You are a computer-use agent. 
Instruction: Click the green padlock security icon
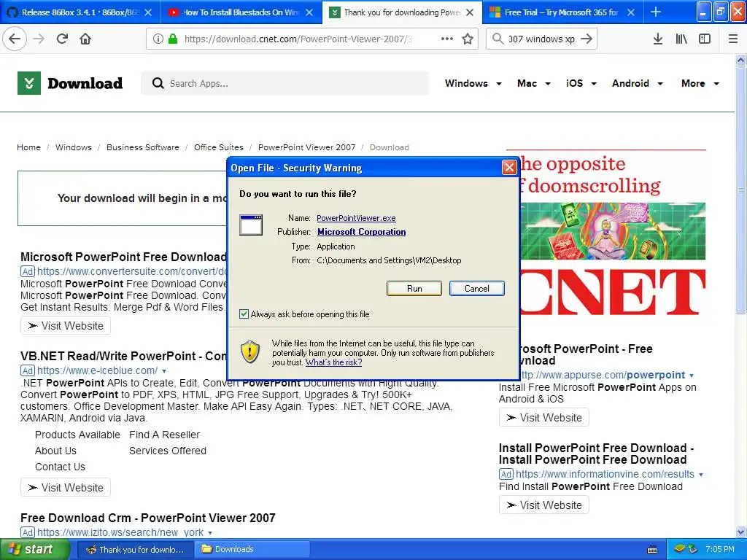173,39
